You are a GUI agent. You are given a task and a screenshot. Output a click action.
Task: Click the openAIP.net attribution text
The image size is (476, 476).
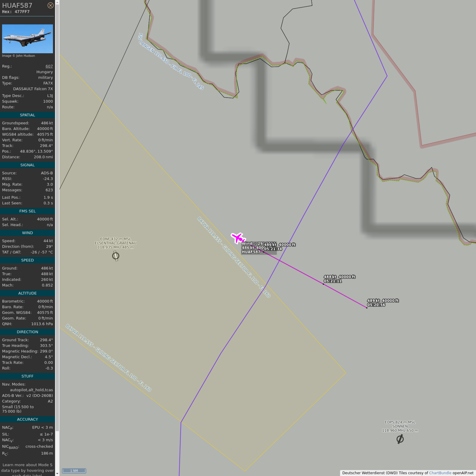point(463,473)
